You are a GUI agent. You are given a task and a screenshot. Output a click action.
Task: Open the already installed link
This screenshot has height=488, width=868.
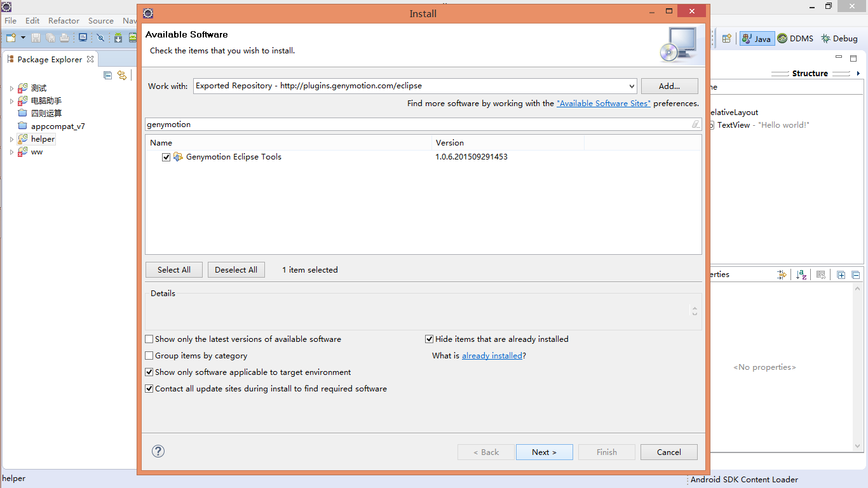tap(492, 356)
